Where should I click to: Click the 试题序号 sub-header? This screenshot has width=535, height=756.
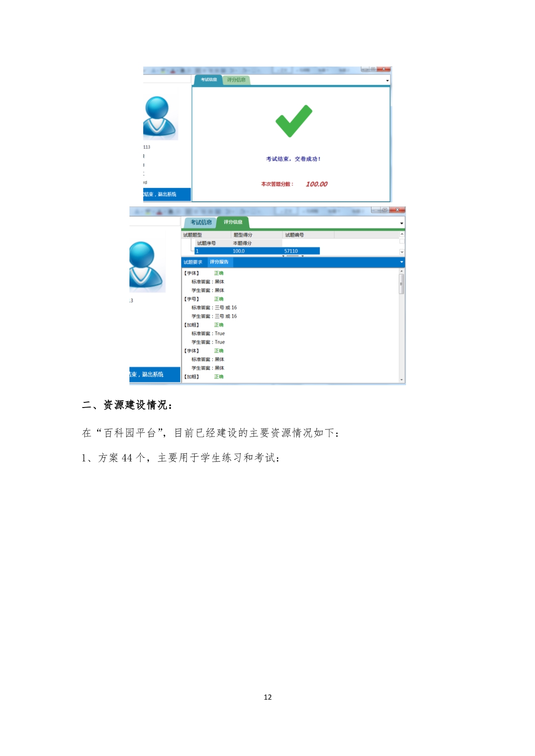point(206,243)
